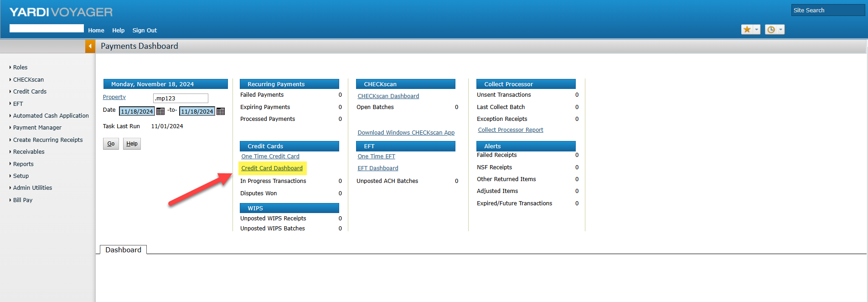Open the CHECKscan Dashboard link
This screenshot has width=868, height=302.
click(x=388, y=96)
